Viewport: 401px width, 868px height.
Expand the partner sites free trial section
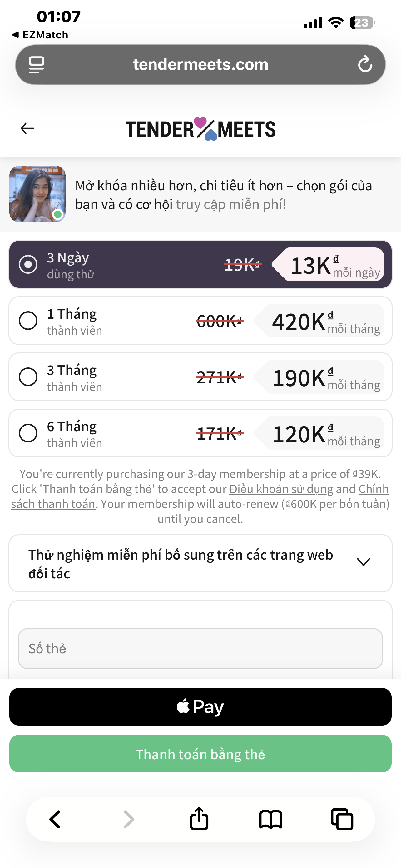point(363,562)
